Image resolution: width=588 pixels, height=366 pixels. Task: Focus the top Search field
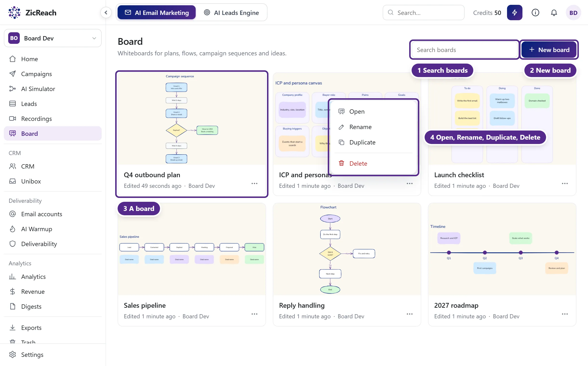click(x=423, y=13)
